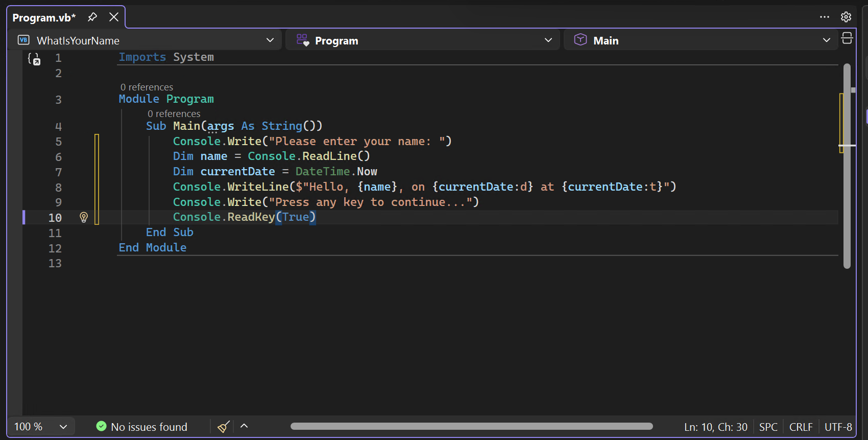
Task: Click the green No issues checkmark icon
Action: pos(102,426)
